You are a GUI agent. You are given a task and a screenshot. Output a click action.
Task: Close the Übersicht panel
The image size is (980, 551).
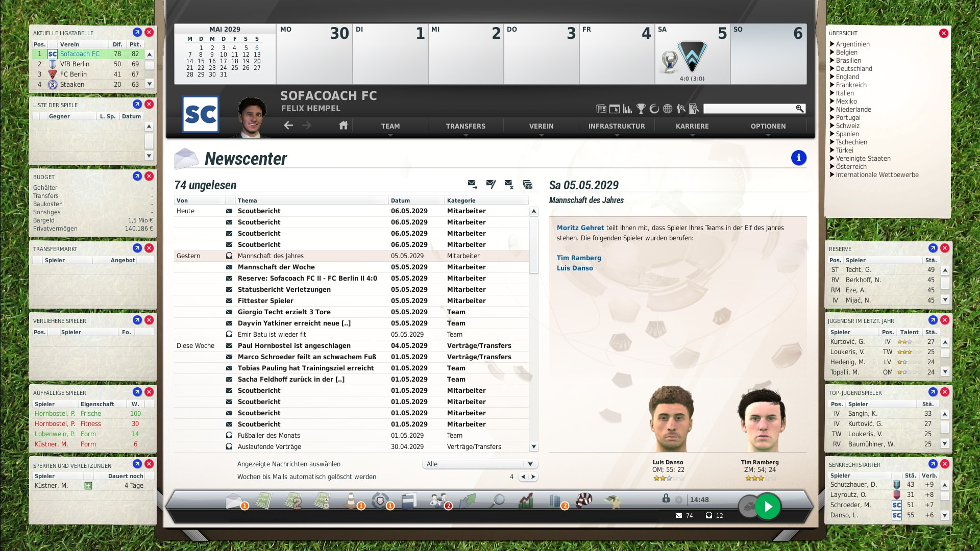pos(943,33)
